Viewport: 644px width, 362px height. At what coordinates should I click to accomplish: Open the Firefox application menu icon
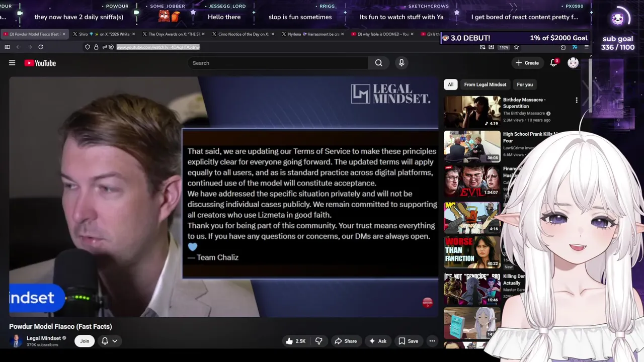pyautogui.click(x=586, y=47)
